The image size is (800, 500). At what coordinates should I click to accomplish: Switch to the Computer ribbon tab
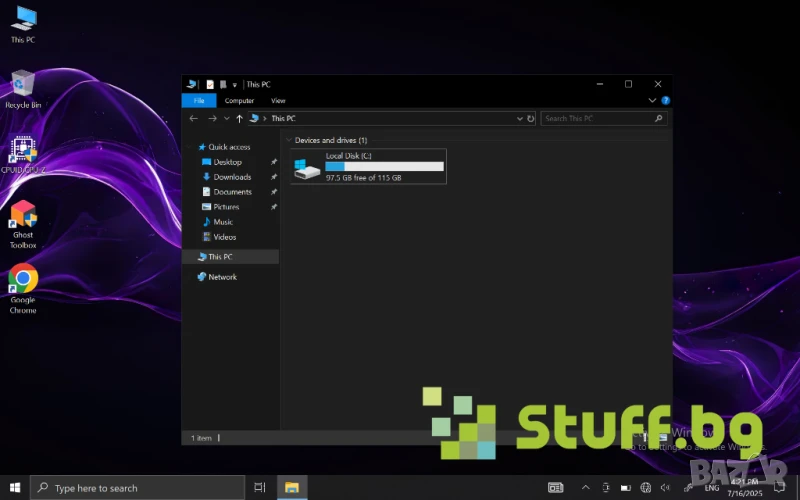pos(239,101)
